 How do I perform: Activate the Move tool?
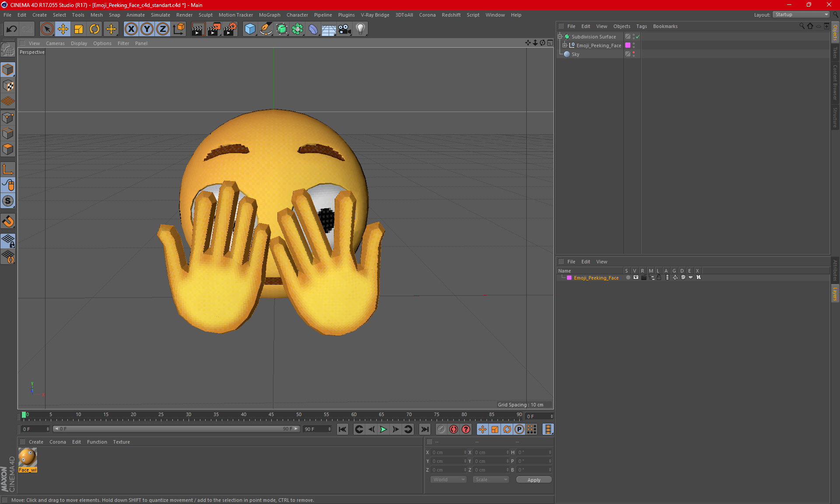[x=63, y=29]
